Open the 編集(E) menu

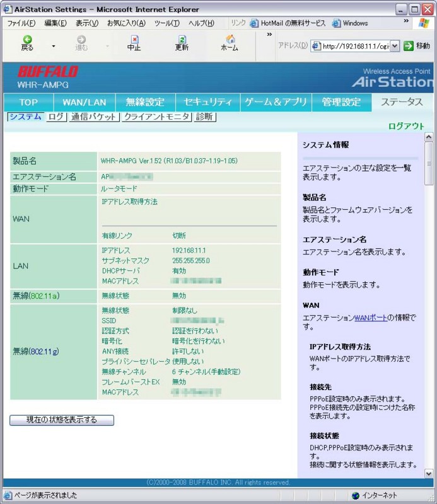[x=55, y=23]
